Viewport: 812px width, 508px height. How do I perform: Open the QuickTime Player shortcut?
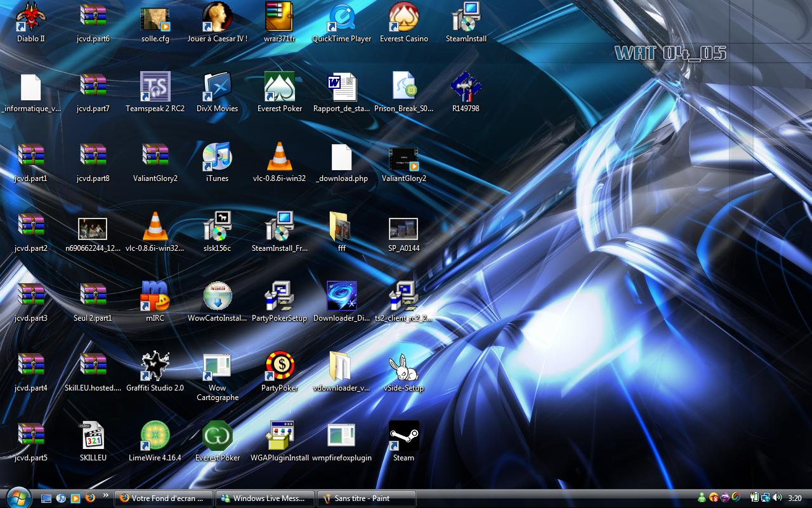tap(341, 17)
